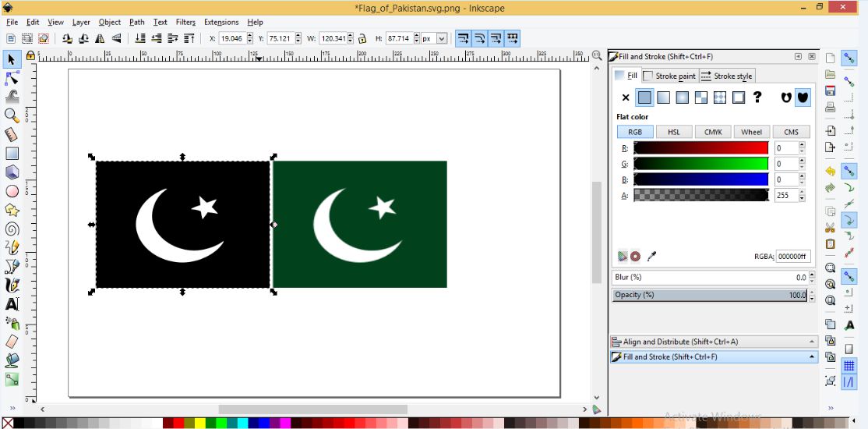
Task: Increase the R channel value spinner
Action: (802, 144)
